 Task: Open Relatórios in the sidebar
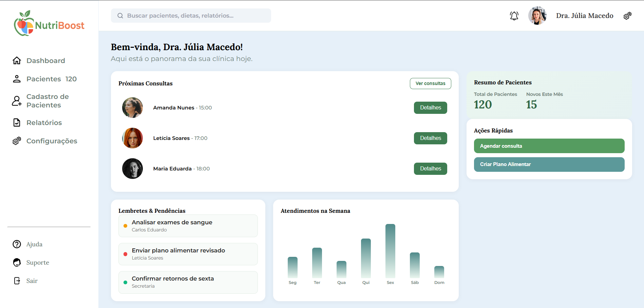pos(44,123)
